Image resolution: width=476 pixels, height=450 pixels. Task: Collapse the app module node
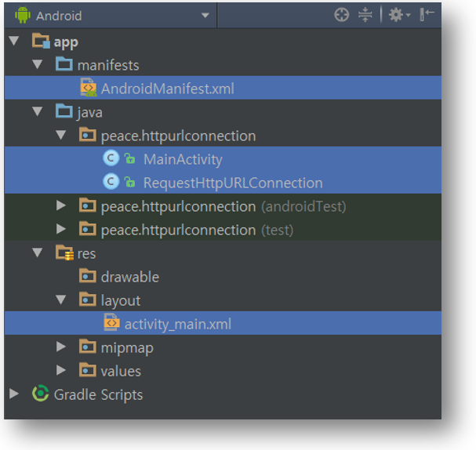[x=14, y=41]
